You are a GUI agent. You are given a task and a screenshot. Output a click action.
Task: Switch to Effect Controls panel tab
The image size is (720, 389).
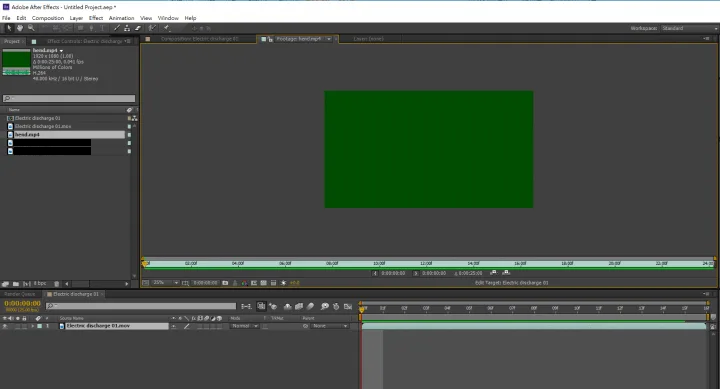pyautogui.click(x=84, y=41)
